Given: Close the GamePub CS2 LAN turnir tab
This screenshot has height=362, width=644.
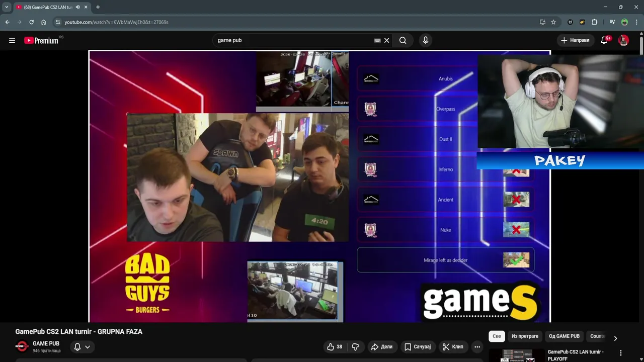Looking at the screenshot, I should click(x=86, y=7).
